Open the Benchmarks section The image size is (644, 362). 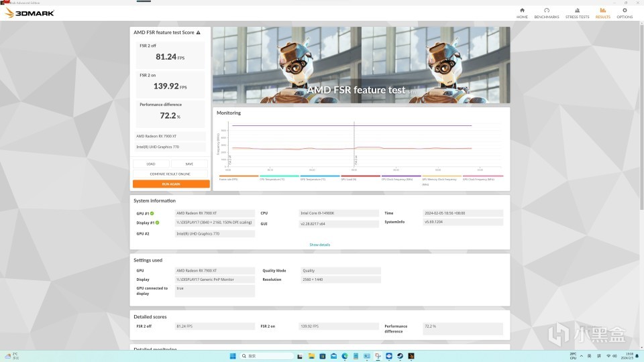[546, 13]
